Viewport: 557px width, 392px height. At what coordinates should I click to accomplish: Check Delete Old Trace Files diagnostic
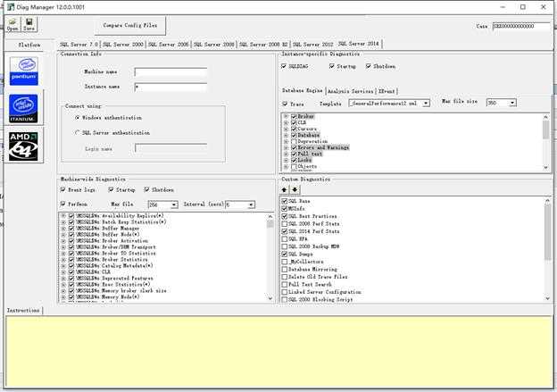(x=285, y=277)
